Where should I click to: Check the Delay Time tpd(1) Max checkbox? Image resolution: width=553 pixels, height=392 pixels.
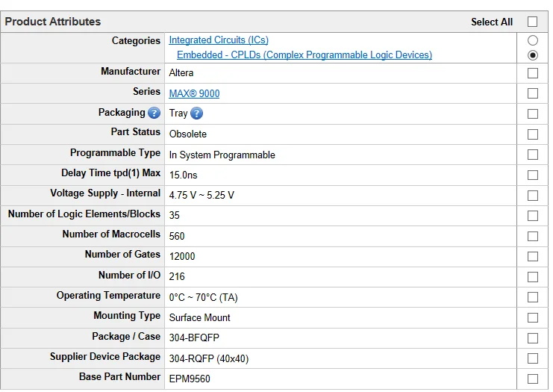point(532,175)
